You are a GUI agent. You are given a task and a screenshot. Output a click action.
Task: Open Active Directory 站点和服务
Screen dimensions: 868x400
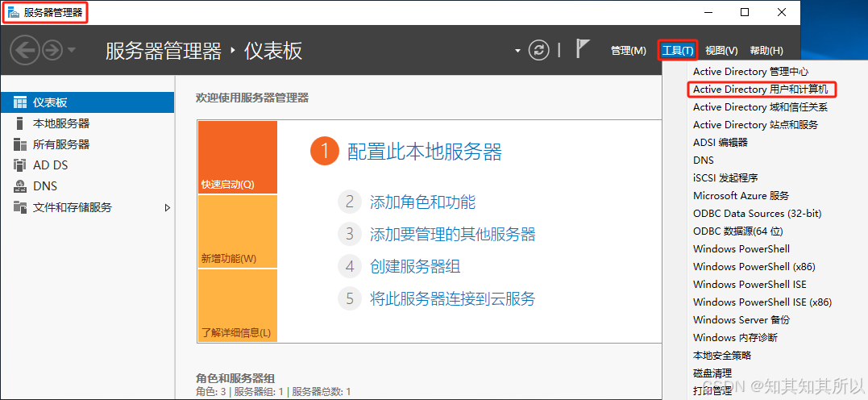coord(756,125)
